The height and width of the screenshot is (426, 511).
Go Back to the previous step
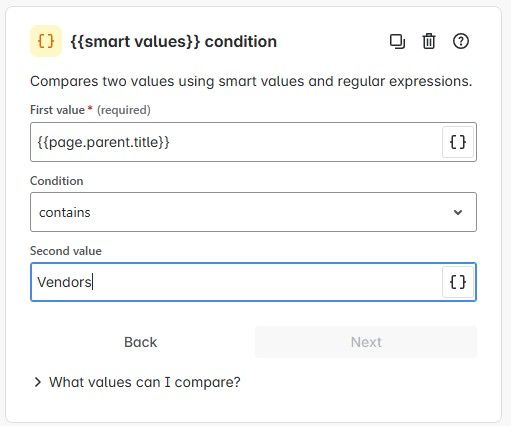tap(141, 342)
